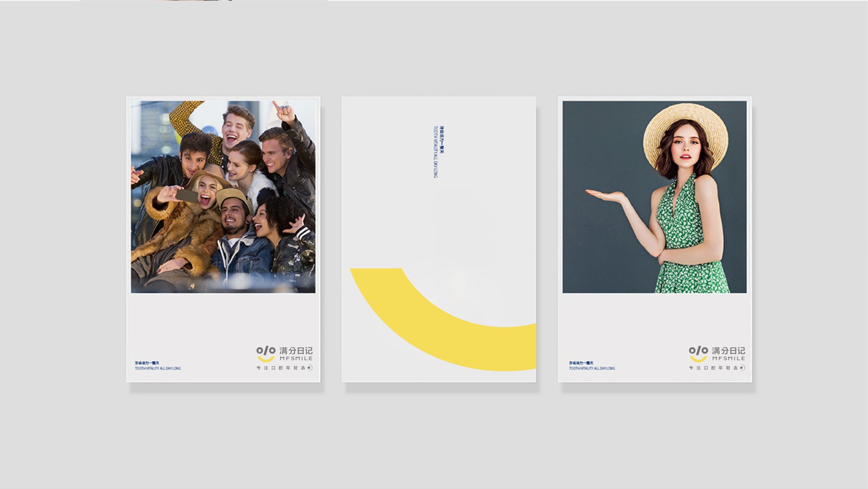This screenshot has height=489, width=868.
Task: Click "满分日记" brand name on left poster
Action: (296, 350)
